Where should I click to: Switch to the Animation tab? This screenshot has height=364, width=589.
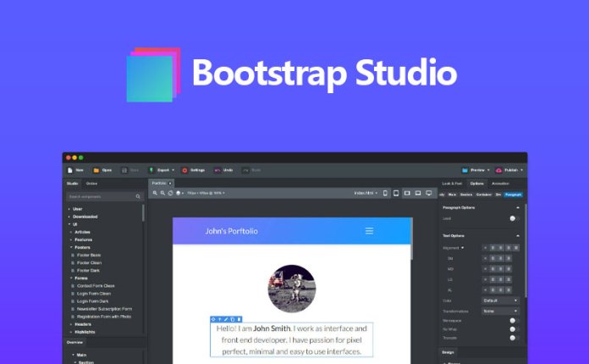tap(500, 184)
